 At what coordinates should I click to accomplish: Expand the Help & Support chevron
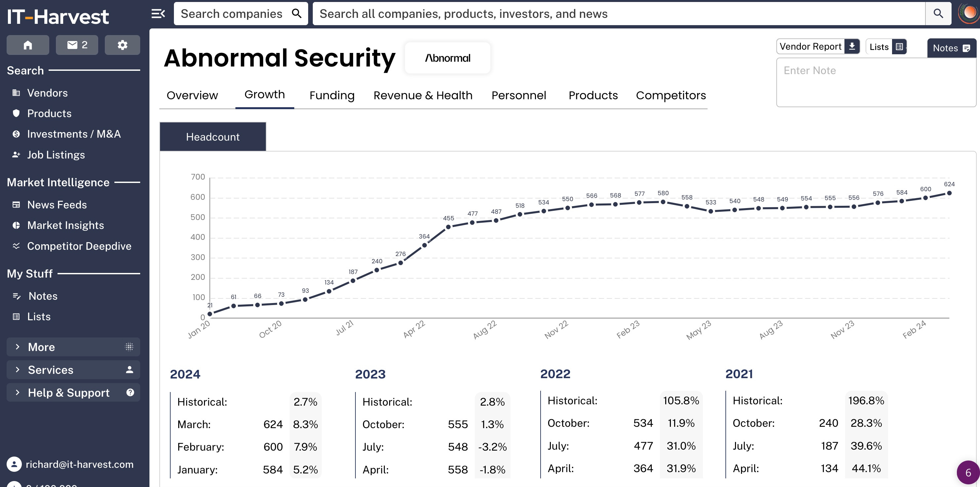[x=18, y=393]
